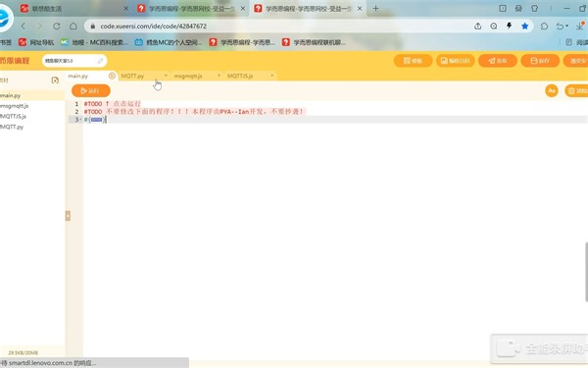Close the MQTTJS.js editor tab

(x=271, y=76)
